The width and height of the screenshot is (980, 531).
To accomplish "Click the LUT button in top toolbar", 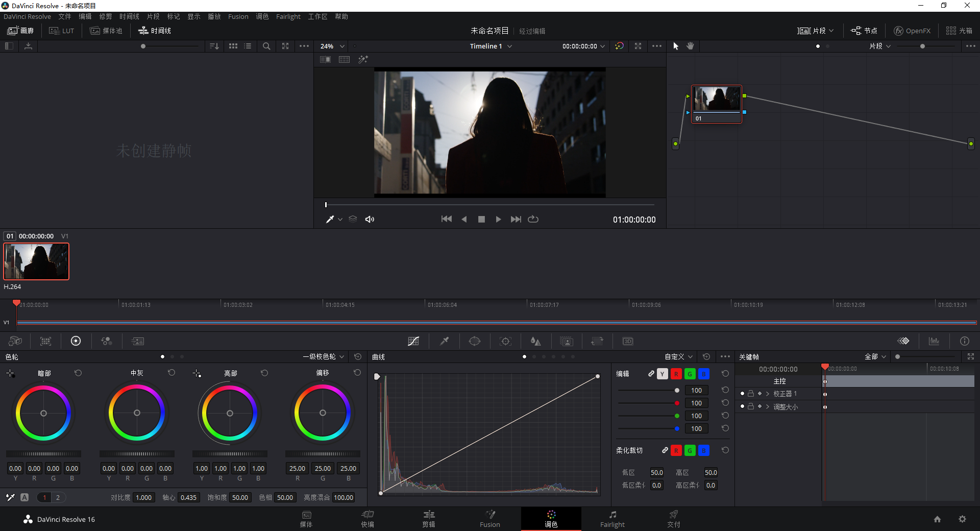I will tap(62, 31).
